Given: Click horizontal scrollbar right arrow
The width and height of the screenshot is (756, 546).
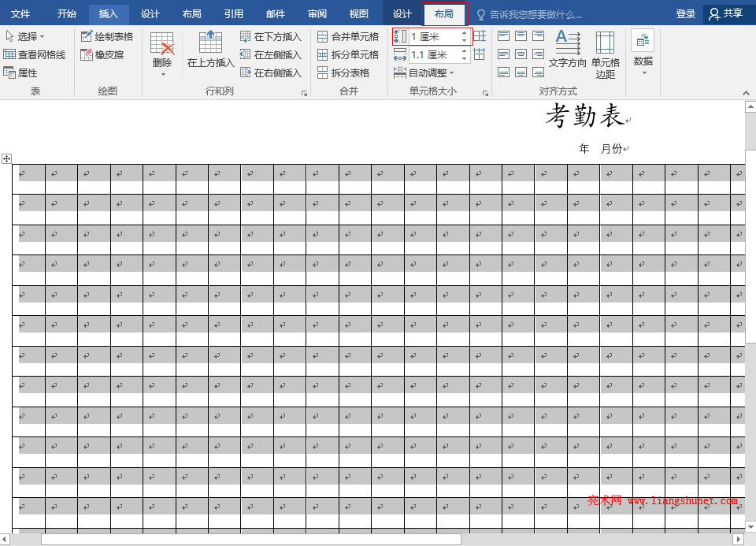Looking at the screenshot, I should (x=739, y=539).
